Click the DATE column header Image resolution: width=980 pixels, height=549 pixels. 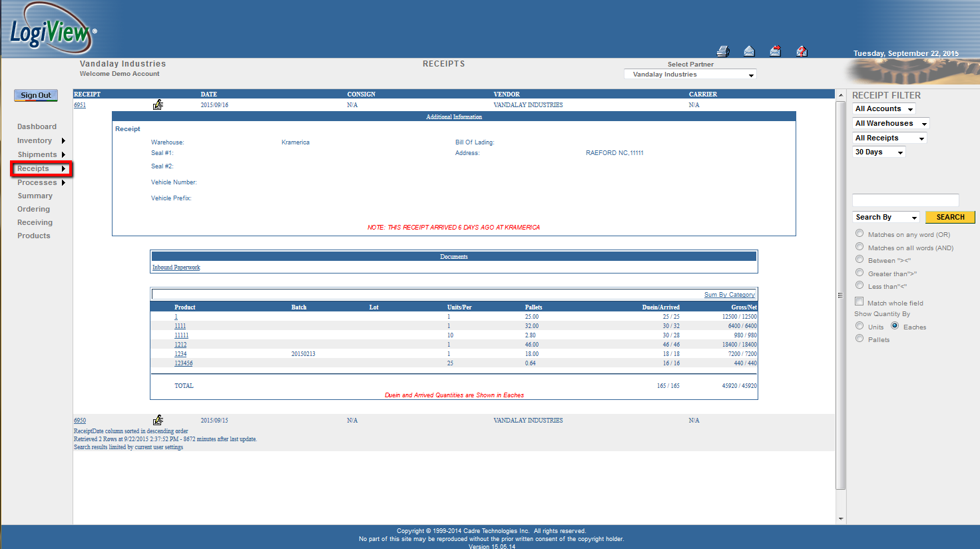[209, 94]
